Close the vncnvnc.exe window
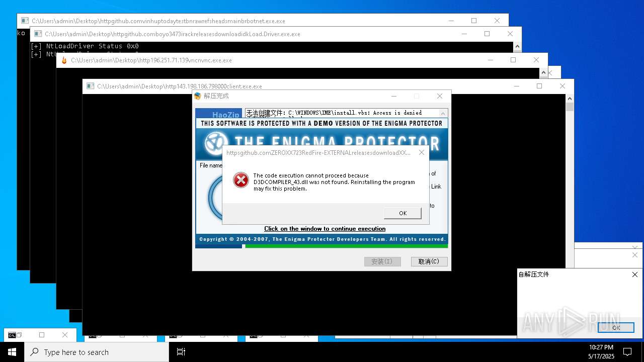The height and width of the screenshot is (362, 644). pos(536,60)
